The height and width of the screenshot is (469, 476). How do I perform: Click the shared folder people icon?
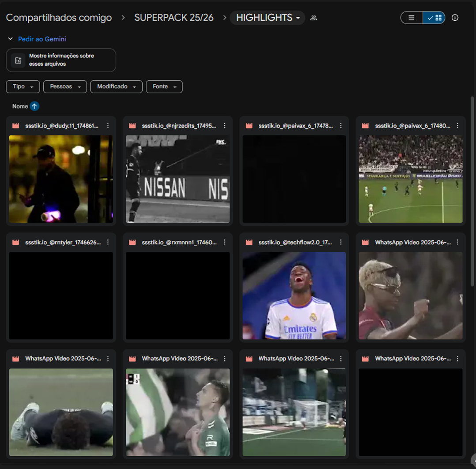[x=314, y=18]
